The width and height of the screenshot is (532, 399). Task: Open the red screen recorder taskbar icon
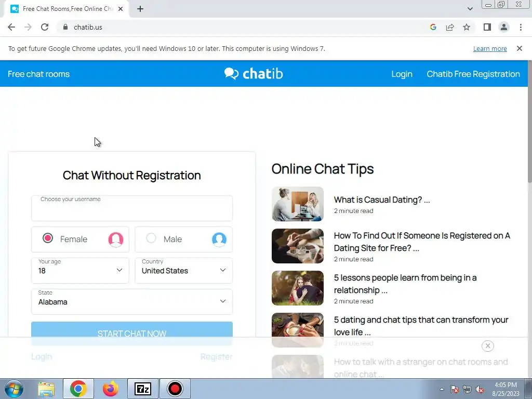tap(175, 389)
